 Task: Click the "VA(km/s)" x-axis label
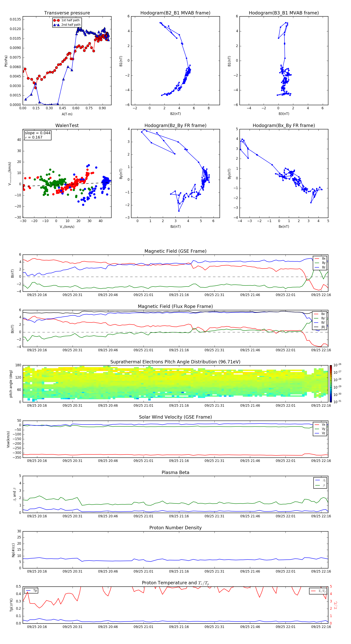point(67,227)
